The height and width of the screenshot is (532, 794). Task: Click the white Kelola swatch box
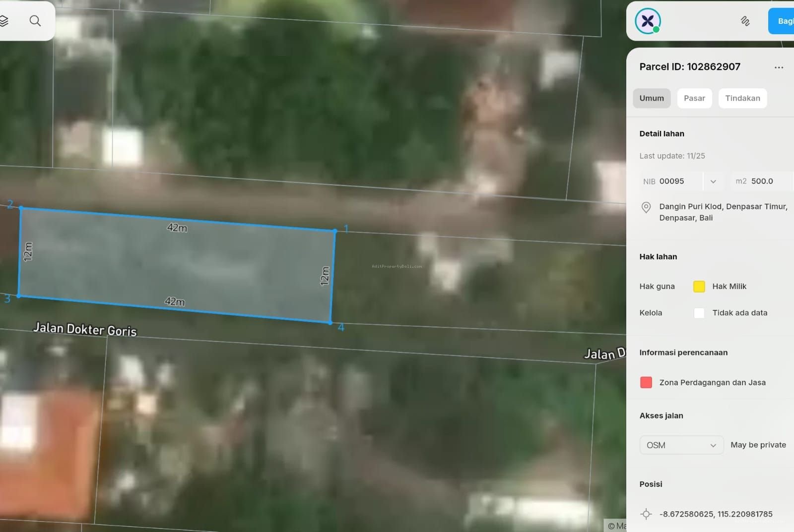[699, 313]
